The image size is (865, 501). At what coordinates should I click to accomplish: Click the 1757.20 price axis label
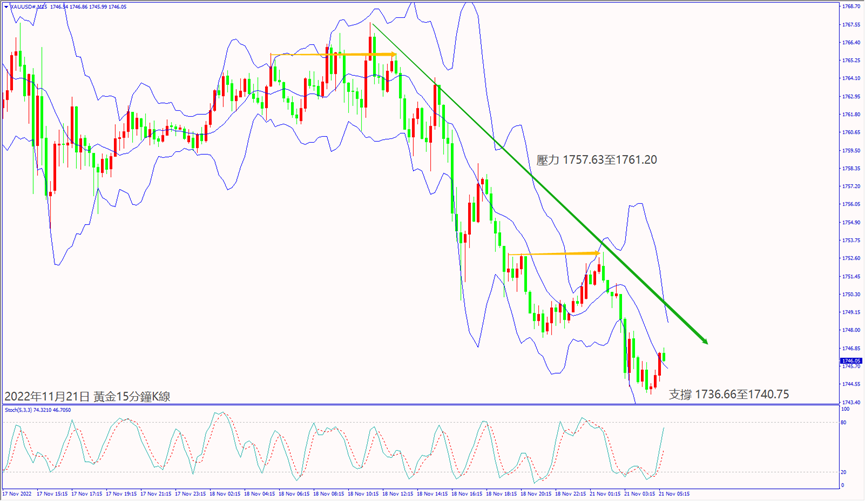pyautogui.click(x=851, y=186)
